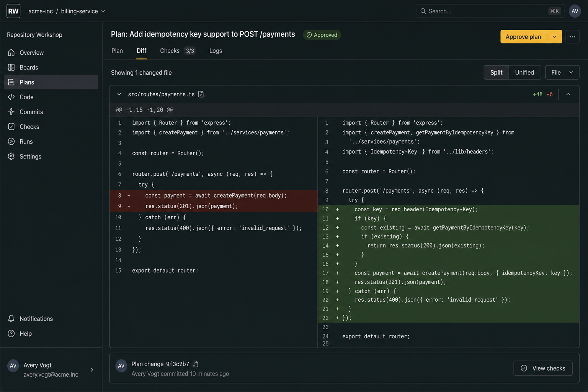Screen dimensions: 588x392
Task: Click the Showing 1 changed file text
Action: click(141, 73)
